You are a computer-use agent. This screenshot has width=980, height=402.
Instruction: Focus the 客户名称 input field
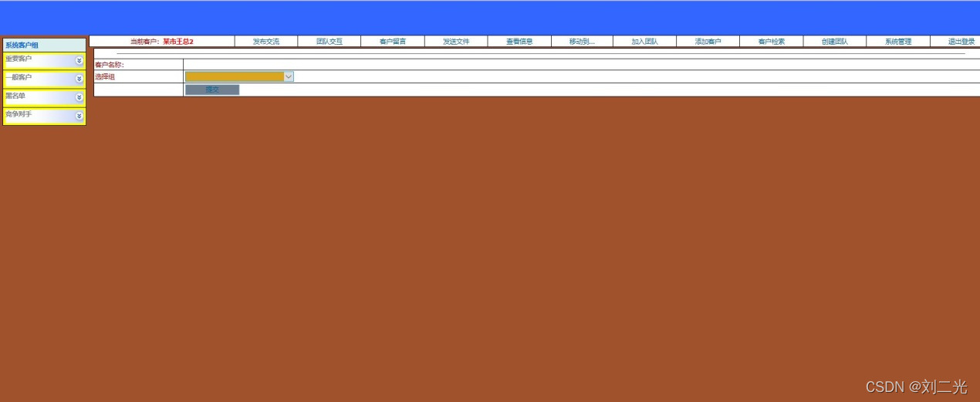pyautogui.click(x=581, y=65)
